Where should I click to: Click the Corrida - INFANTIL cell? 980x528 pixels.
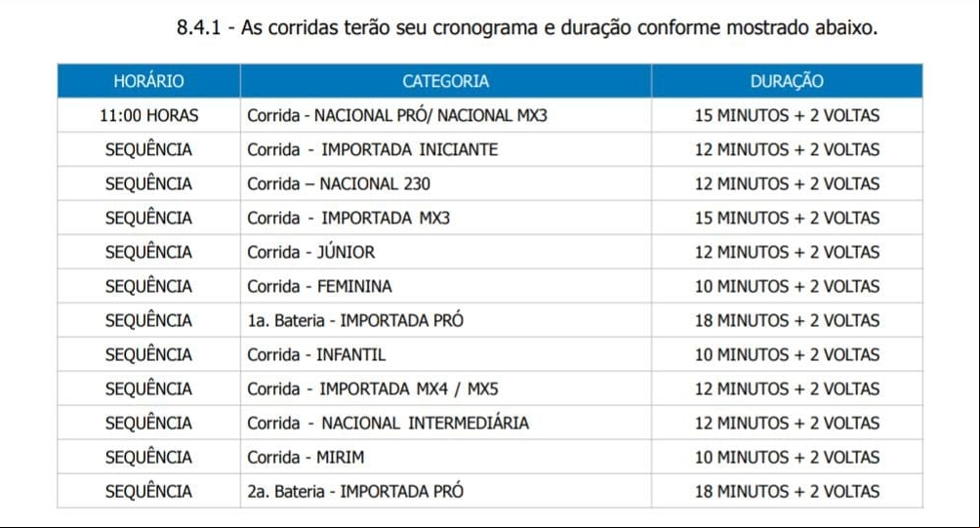click(x=446, y=355)
